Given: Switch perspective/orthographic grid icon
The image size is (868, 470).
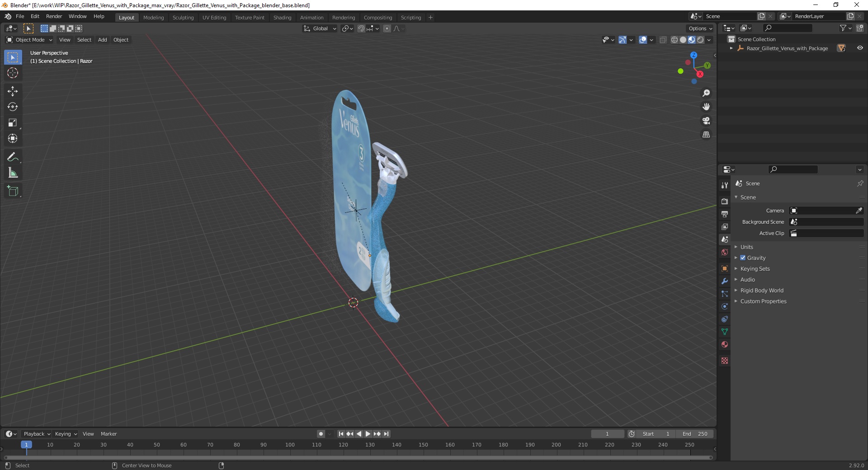Looking at the screenshot, I should [706, 134].
